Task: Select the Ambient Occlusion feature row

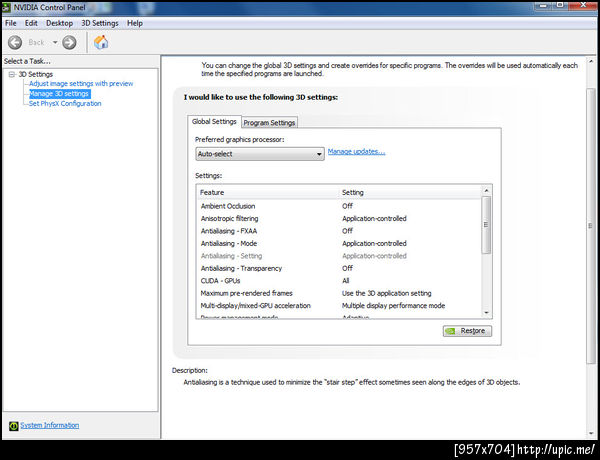Action: tap(339, 206)
